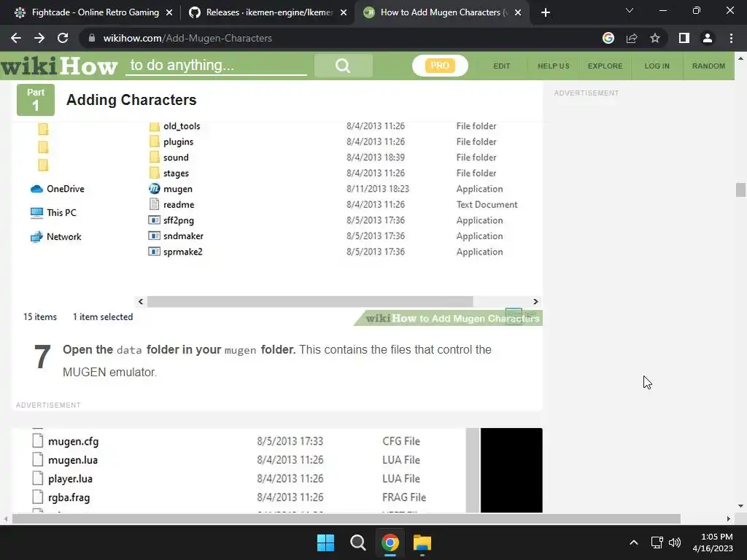Click the 'player.lua' file row
This screenshot has width=747, height=560.
click(228, 478)
